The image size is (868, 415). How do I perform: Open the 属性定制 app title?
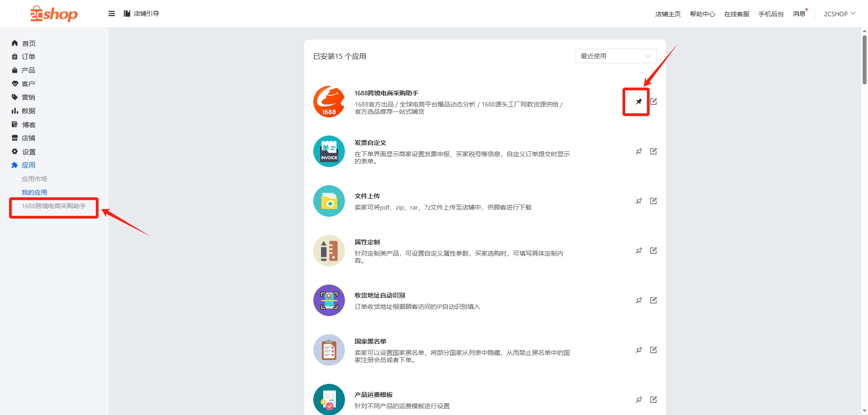pyautogui.click(x=367, y=242)
